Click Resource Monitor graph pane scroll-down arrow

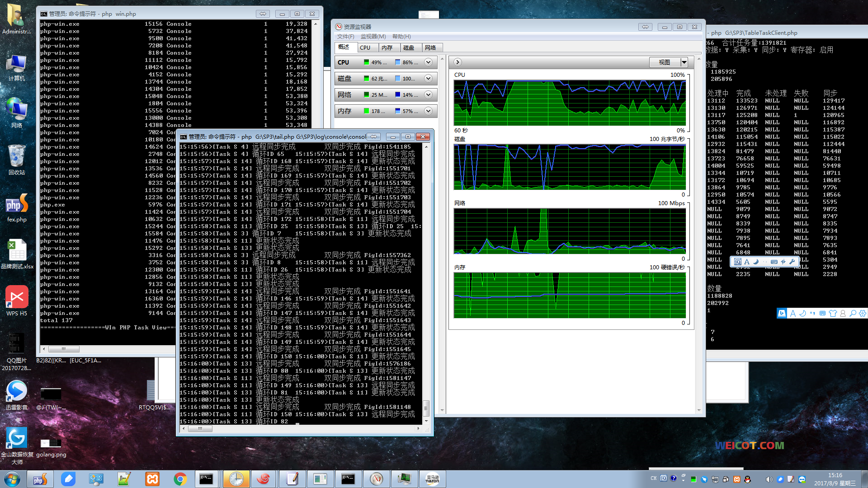[x=699, y=410]
